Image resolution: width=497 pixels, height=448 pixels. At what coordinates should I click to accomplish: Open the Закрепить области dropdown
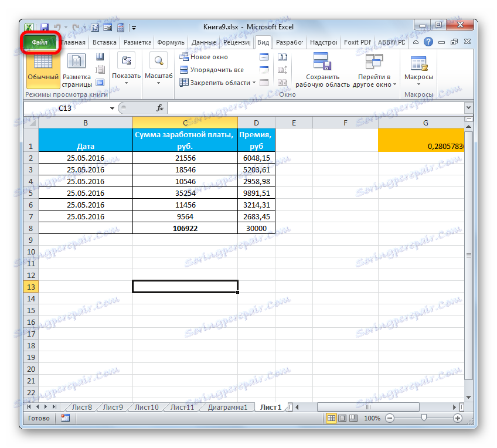(217, 83)
